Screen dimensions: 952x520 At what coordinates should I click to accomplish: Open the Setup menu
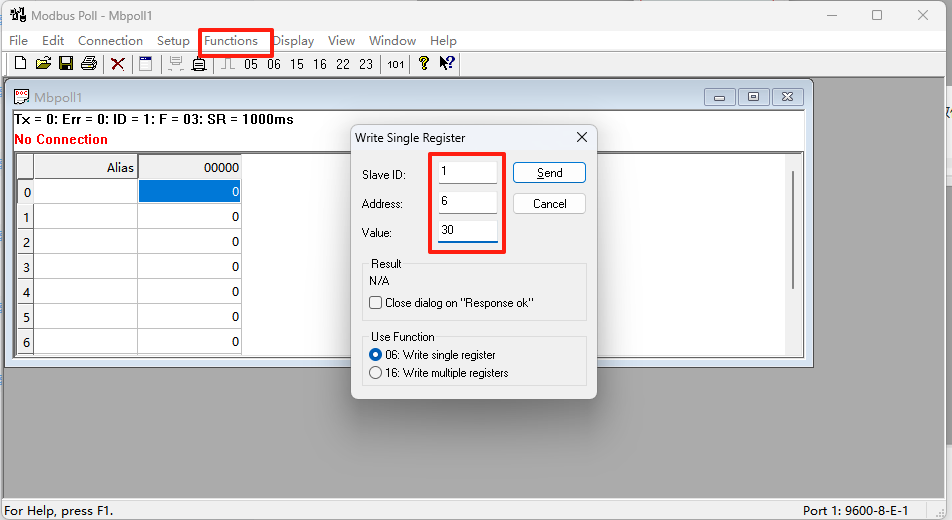point(173,41)
